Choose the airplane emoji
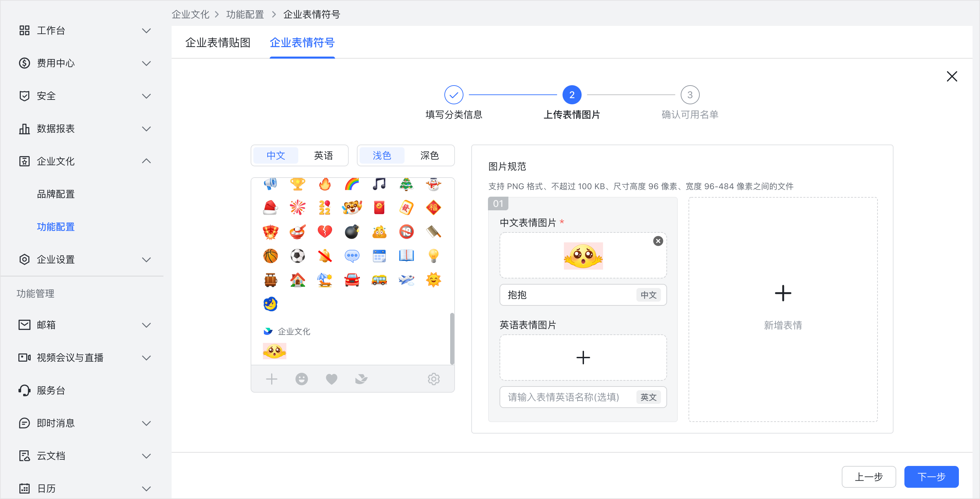The height and width of the screenshot is (499, 980). pyautogui.click(x=406, y=280)
